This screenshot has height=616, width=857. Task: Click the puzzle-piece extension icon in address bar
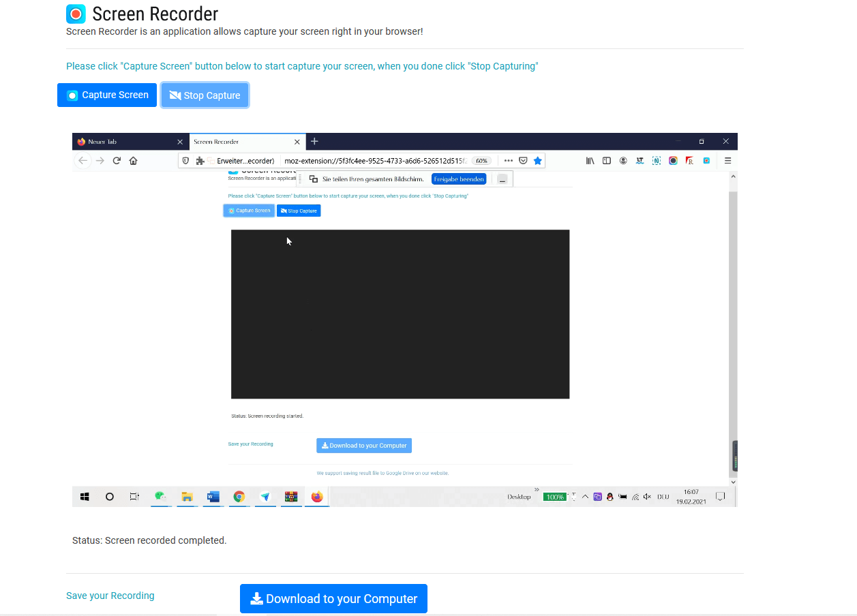pos(200,161)
